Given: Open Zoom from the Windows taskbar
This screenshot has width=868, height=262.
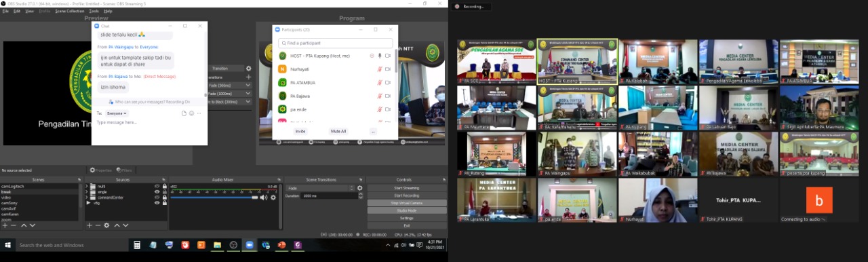Looking at the screenshot, I should click(x=250, y=245).
